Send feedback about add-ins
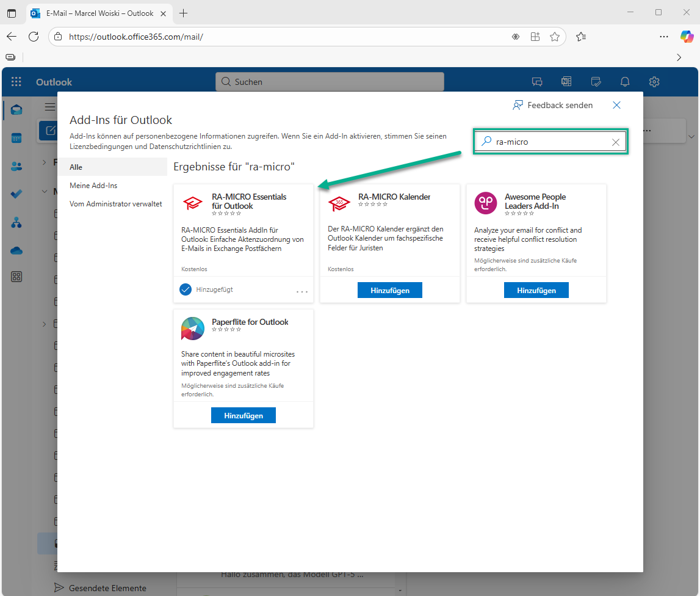This screenshot has height=596, width=700. coord(553,105)
